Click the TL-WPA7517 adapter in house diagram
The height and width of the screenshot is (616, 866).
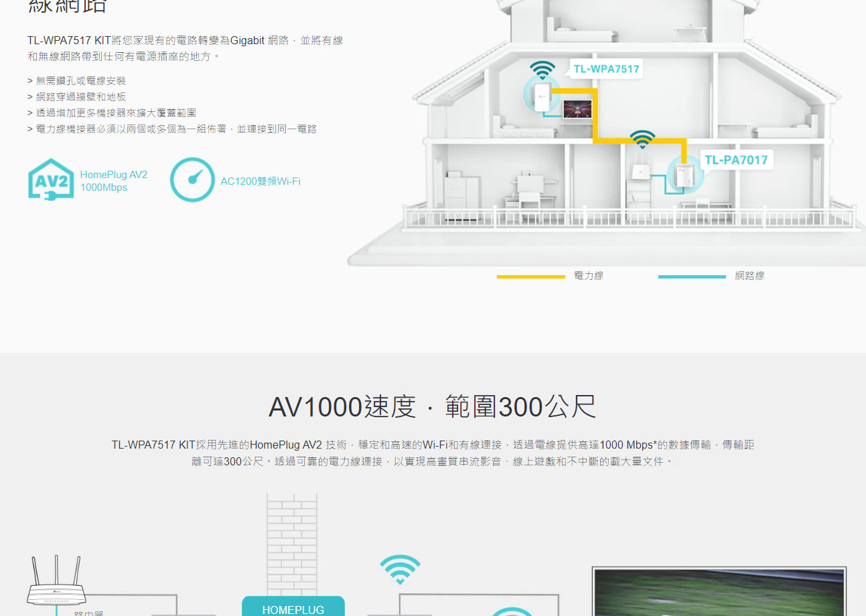541,98
